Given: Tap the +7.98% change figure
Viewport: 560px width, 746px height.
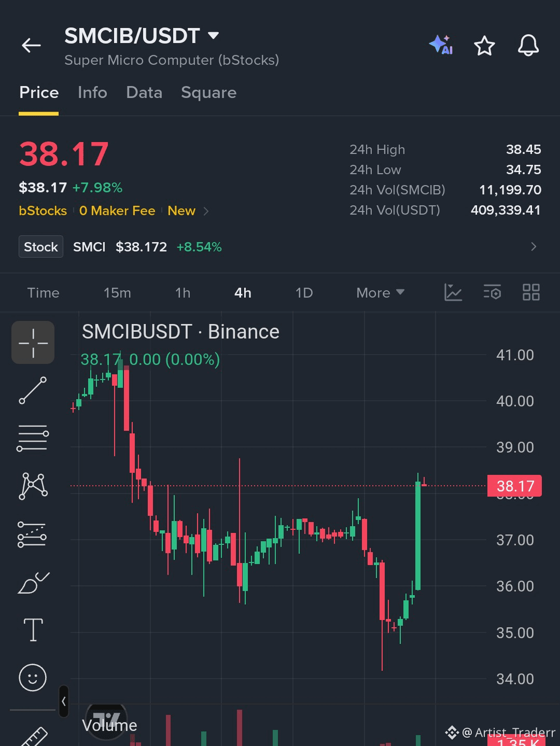Looking at the screenshot, I should tap(97, 188).
